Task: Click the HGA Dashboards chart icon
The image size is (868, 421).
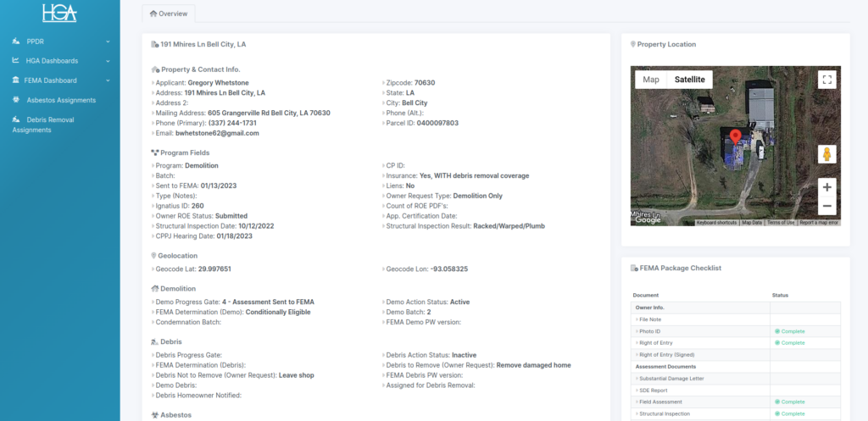Action: coord(16,61)
